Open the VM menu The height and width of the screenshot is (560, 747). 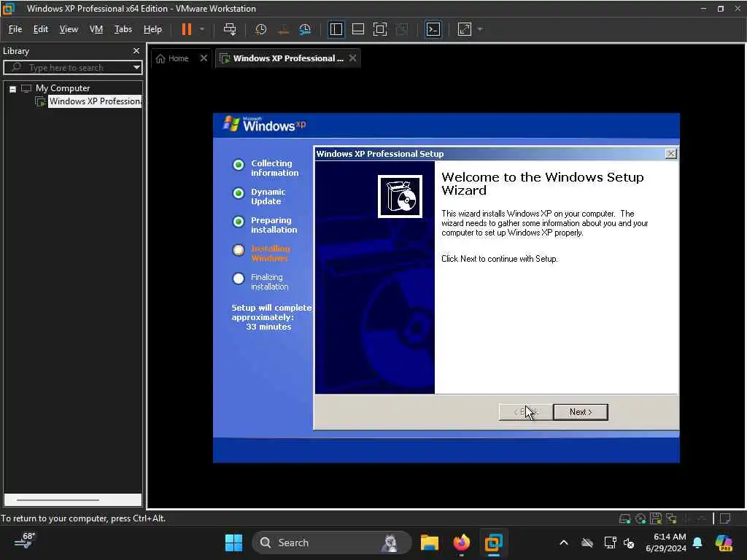coord(96,29)
